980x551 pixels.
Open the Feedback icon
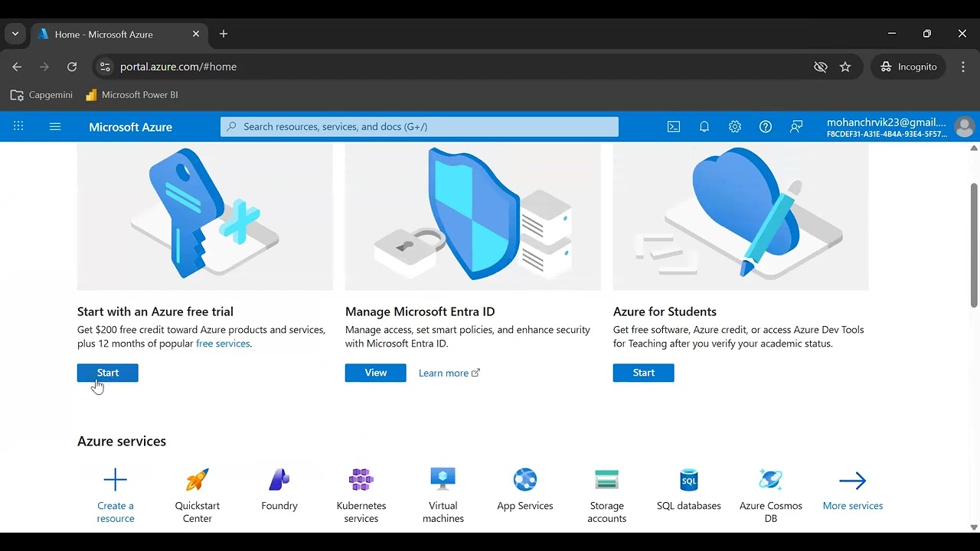[796, 127]
